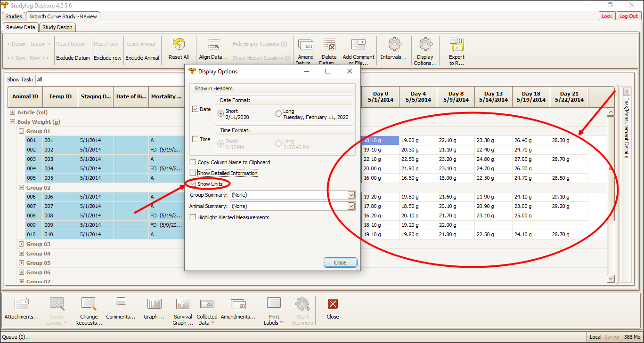Click Display Options gear icon
The image size is (644, 343).
coord(425,45)
